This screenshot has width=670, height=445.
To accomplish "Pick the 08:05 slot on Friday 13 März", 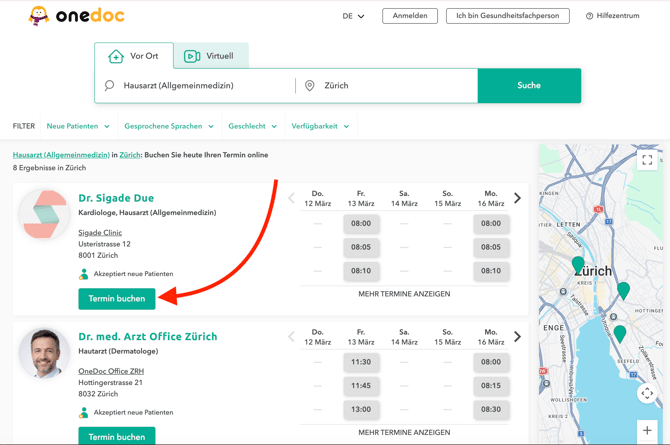I will 361,247.
